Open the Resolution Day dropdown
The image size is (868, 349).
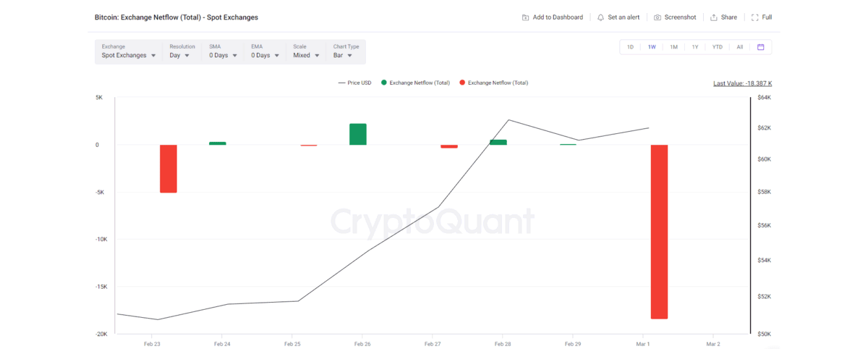[179, 55]
